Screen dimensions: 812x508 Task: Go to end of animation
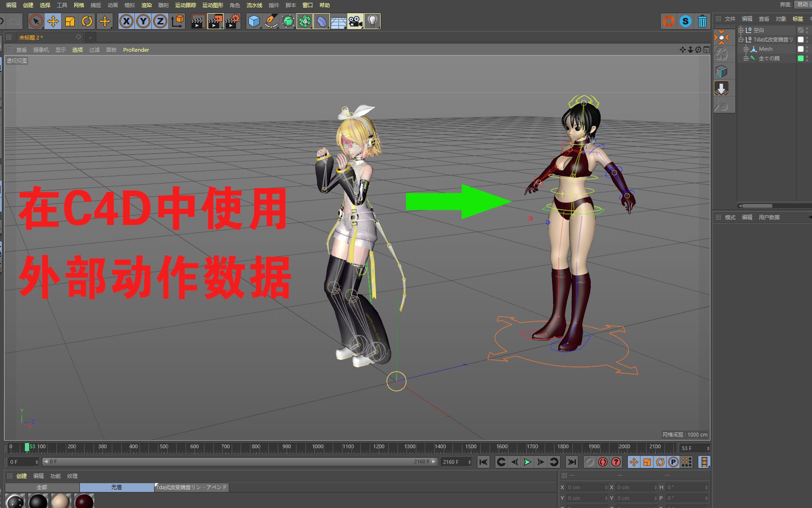pyautogui.click(x=572, y=462)
